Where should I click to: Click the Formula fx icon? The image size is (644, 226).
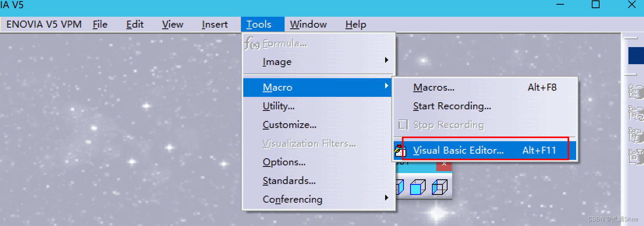point(252,44)
